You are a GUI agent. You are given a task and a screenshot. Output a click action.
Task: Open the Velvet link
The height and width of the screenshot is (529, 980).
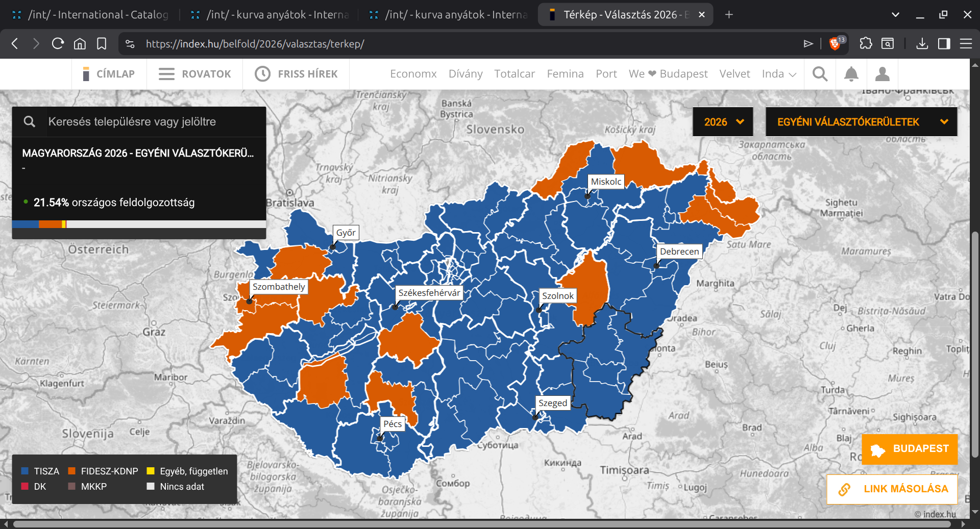(x=734, y=74)
